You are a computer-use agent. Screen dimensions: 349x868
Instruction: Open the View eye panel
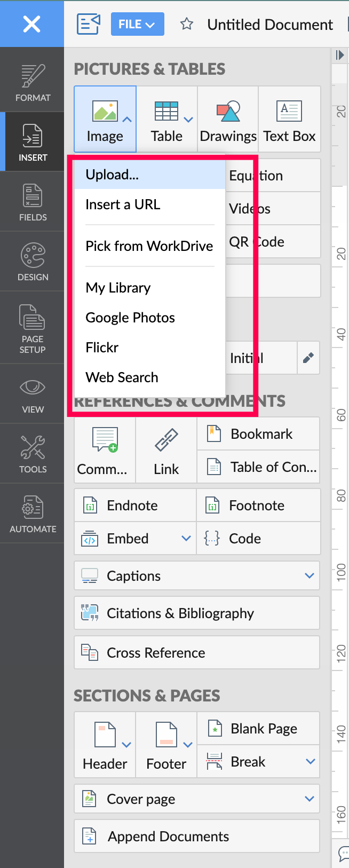pyautogui.click(x=33, y=394)
